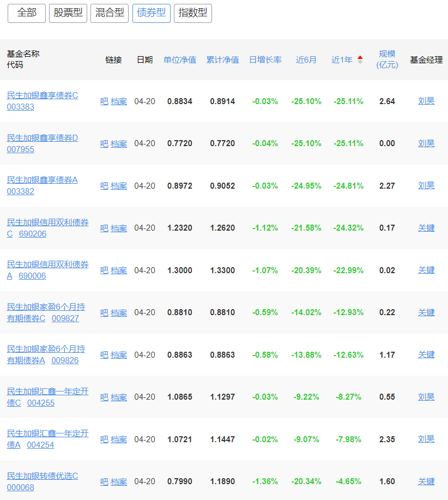
Task: Sort by 日增长率 column header
Action: tap(265, 59)
